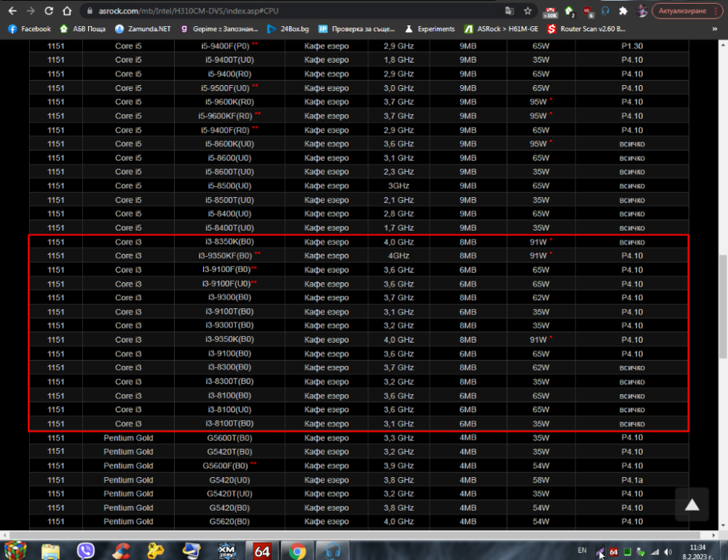The width and height of the screenshot is (728, 560).
Task: Open Windows Explorer from the taskbar
Action: click(51, 551)
